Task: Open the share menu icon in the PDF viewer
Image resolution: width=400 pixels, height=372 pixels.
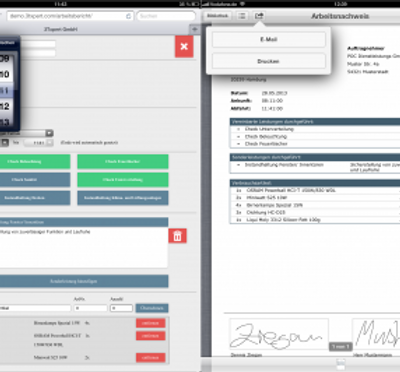Action: 259,16
